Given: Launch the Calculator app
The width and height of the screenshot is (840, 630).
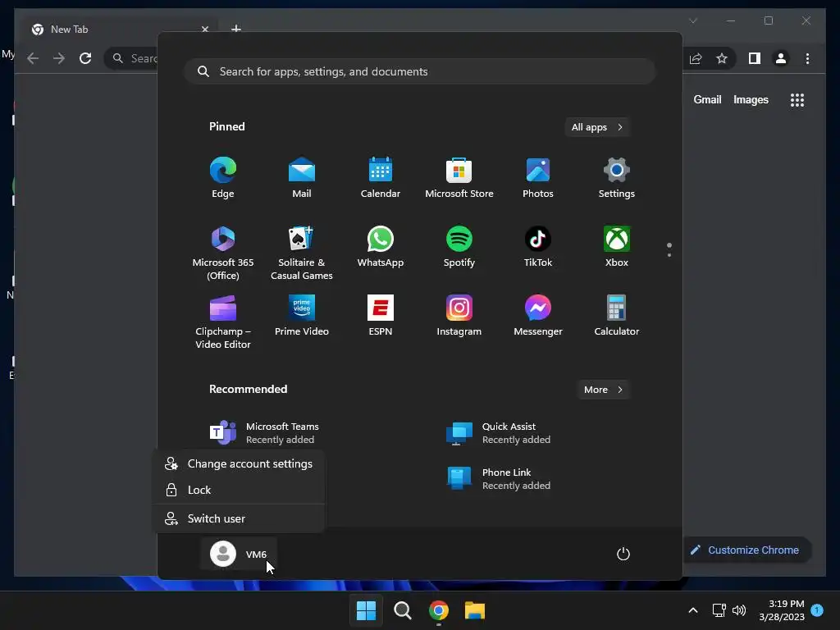Looking at the screenshot, I should tap(617, 316).
